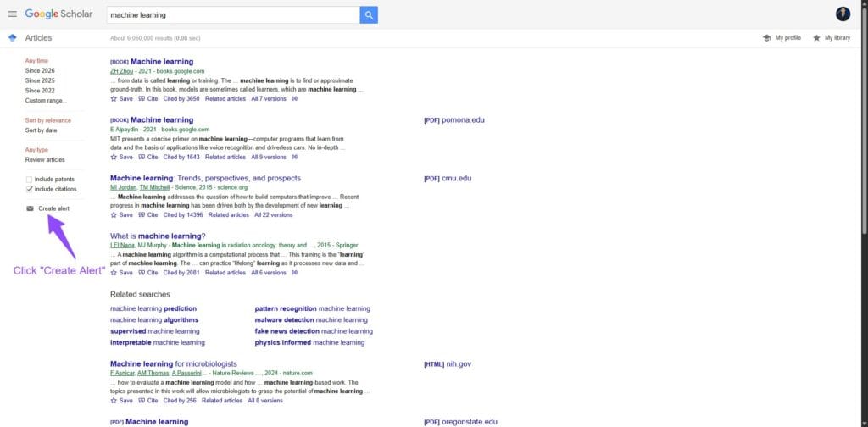
Task: Filter results Since 2022
Action: coord(40,91)
